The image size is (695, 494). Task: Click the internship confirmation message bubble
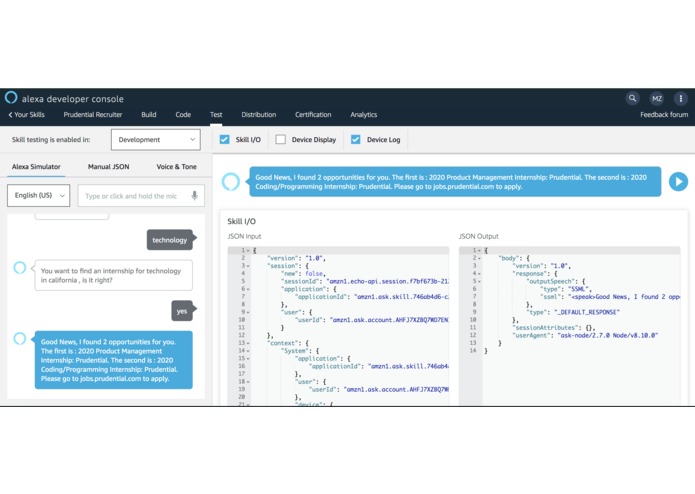(x=113, y=275)
